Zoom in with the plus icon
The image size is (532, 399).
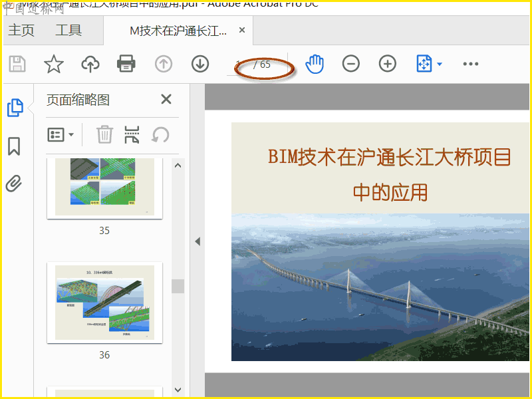[x=388, y=64]
